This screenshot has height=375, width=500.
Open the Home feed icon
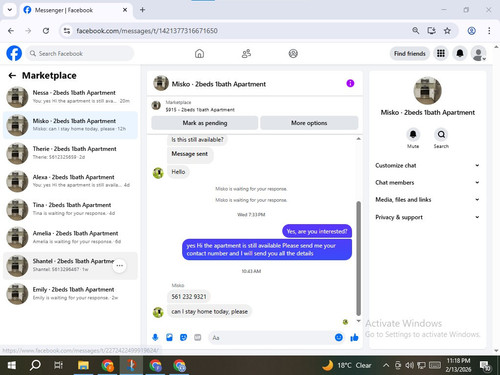click(199, 53)
